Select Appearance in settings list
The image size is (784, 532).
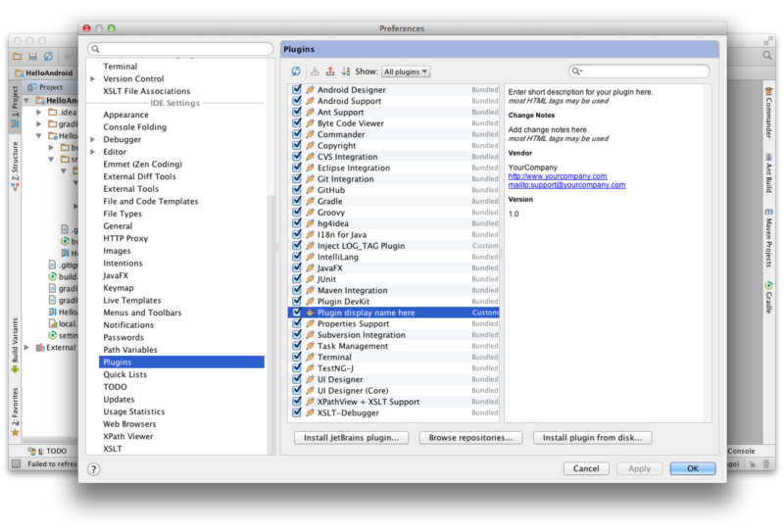pyautogui.click(x=125, y=115)
